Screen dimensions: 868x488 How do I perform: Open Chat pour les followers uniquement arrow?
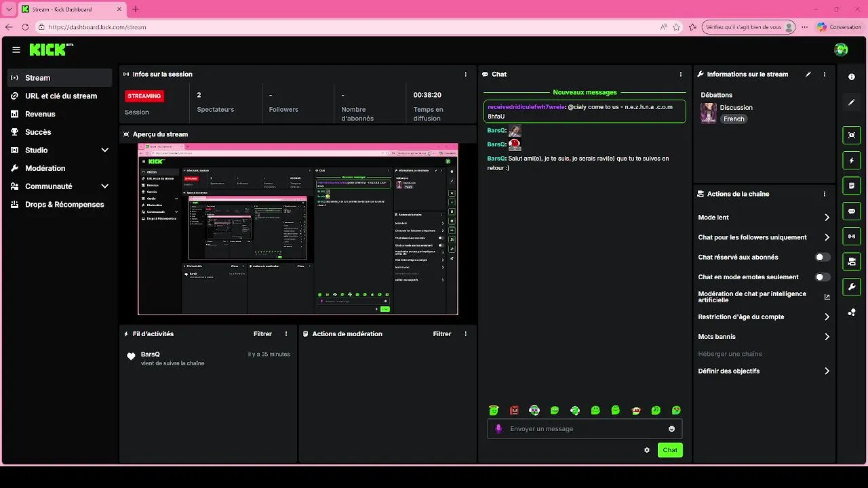tap(827, 238)
